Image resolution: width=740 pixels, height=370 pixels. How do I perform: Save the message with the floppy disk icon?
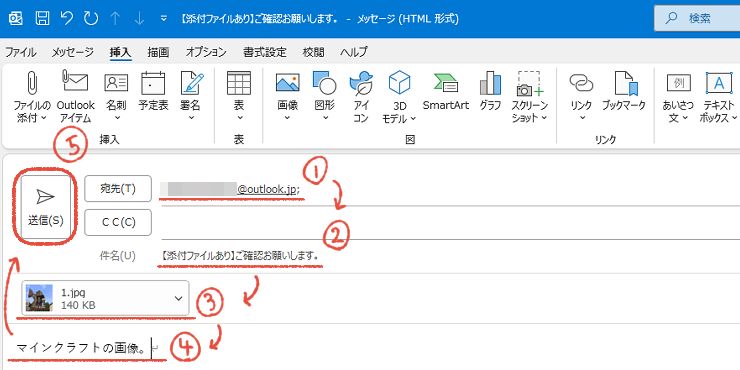pyautogui.click(x=42, y=19)
